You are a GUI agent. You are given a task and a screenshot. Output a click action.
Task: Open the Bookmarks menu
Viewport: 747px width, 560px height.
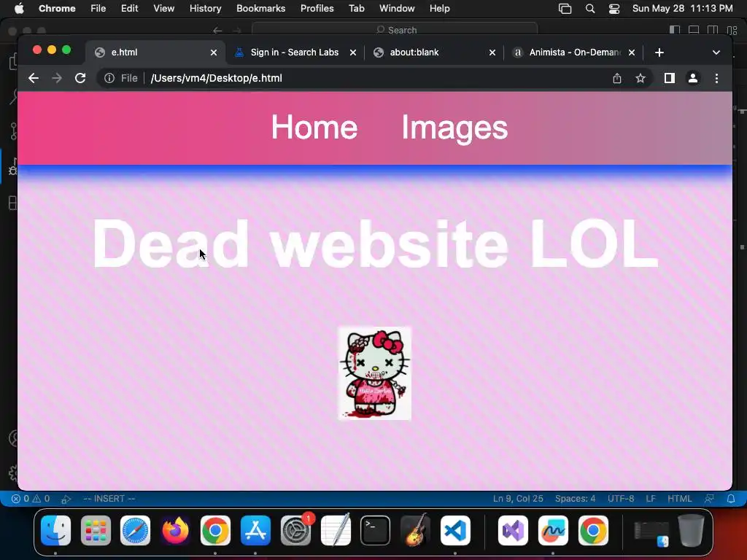pos(260,9)
